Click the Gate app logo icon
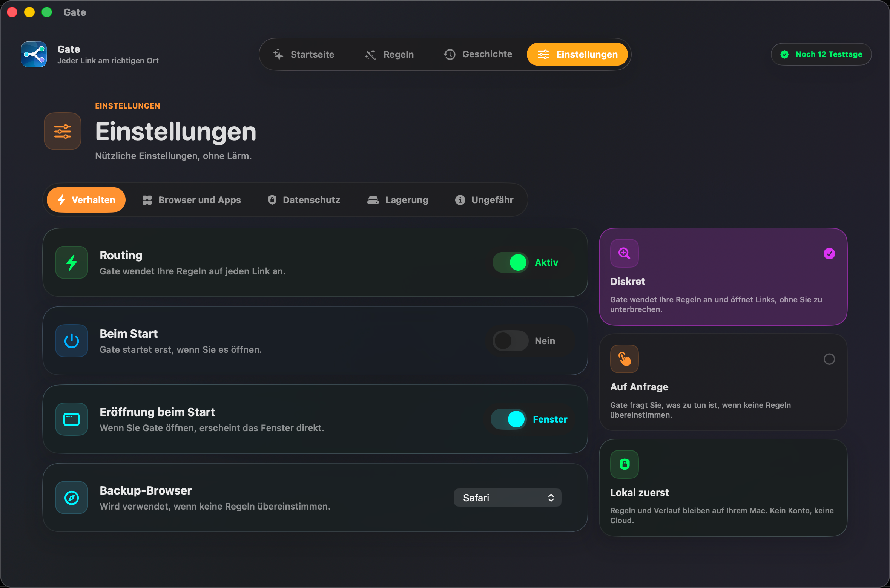890x588 pixels. coord(34,54)
